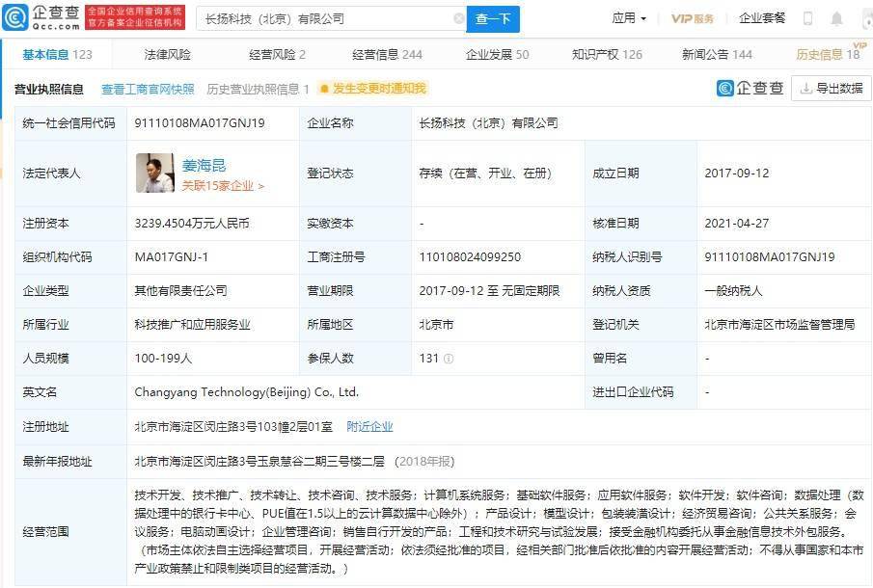Expand 关联15家企业 under the legal representative

223,185
